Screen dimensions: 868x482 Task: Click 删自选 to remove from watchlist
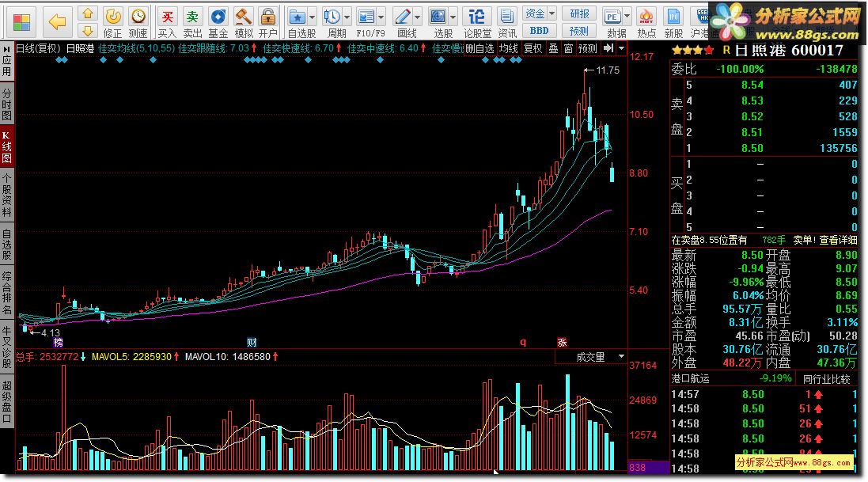tap(479, 49)
